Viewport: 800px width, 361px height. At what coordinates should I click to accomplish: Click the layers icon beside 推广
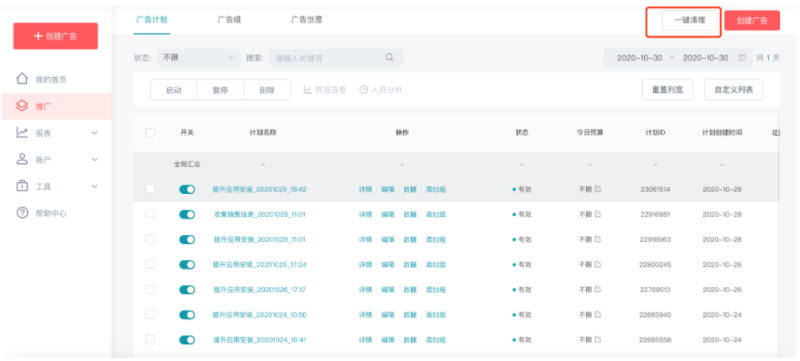22,106
